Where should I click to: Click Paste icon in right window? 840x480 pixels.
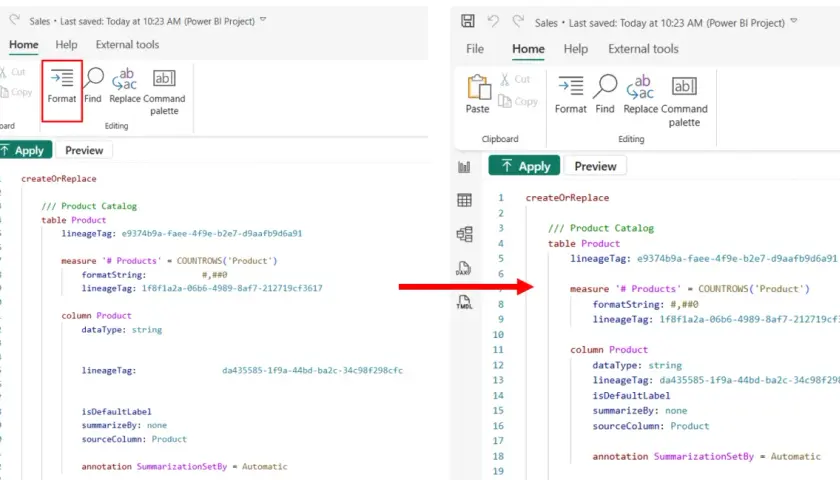[x=478, y=87]
